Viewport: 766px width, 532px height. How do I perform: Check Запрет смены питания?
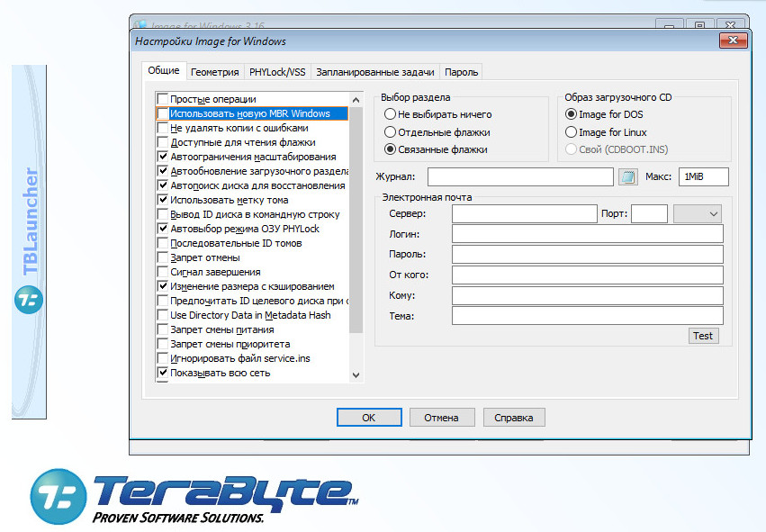163,329
